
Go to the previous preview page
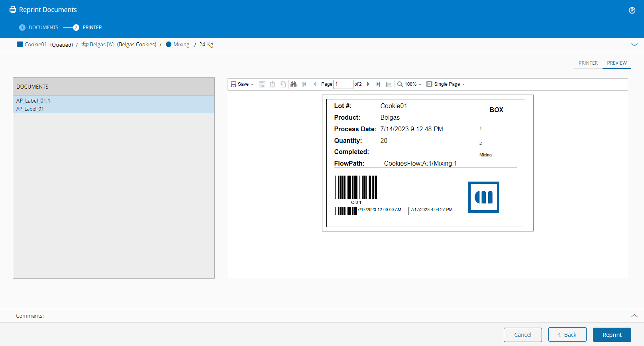[x=315, y=84]
